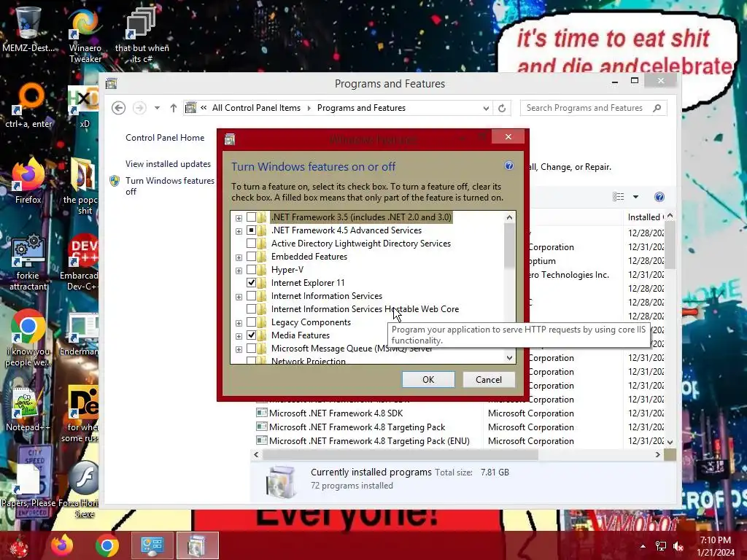
Task: Open the xD desktop shortcut
Action: point(84,106)
